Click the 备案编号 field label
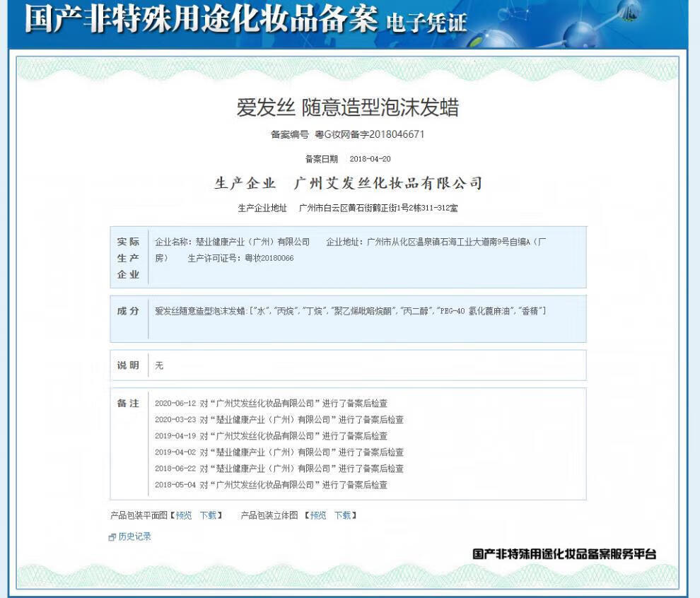 tap(290, 134)
